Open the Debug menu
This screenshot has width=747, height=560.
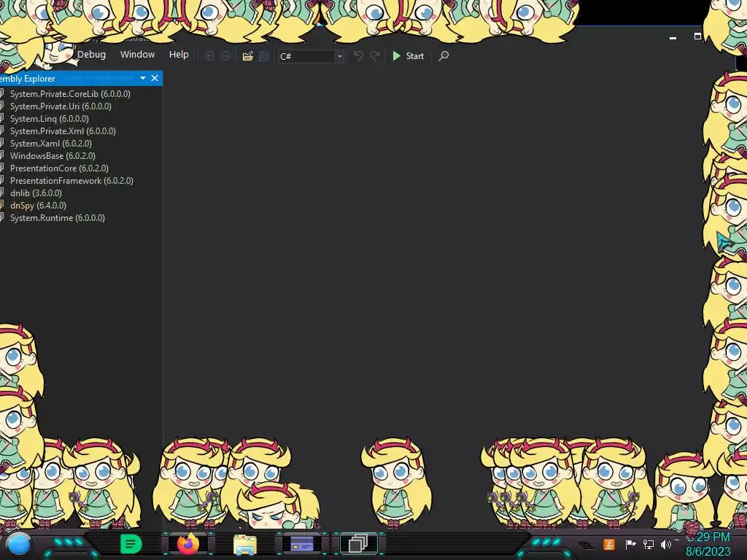[x=91, y=54]
